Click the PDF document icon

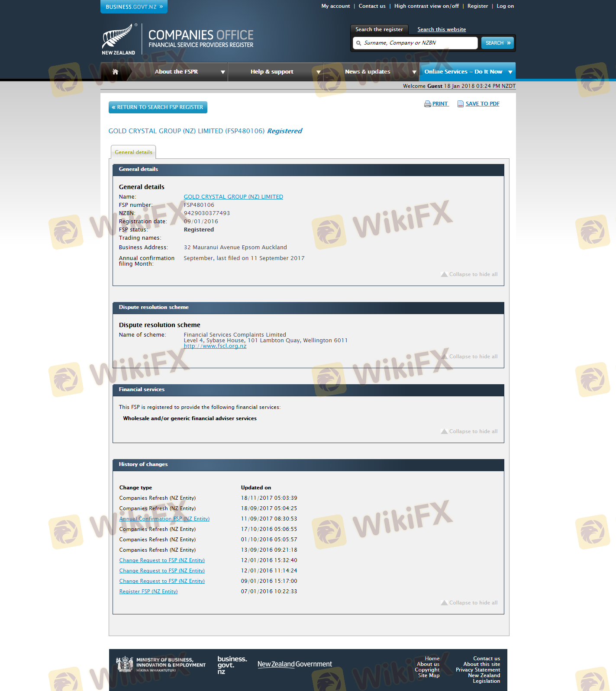(x=461, y=104)
